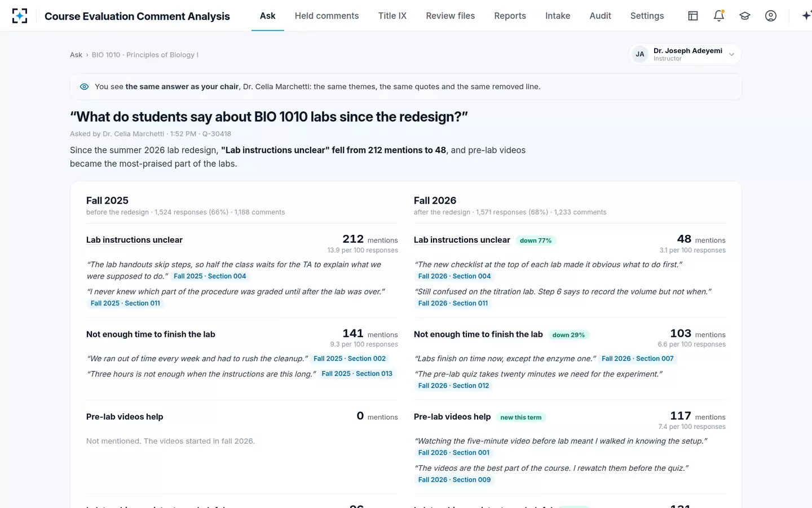
Task: Click the JA avatar badge
Action: [640, 54]
